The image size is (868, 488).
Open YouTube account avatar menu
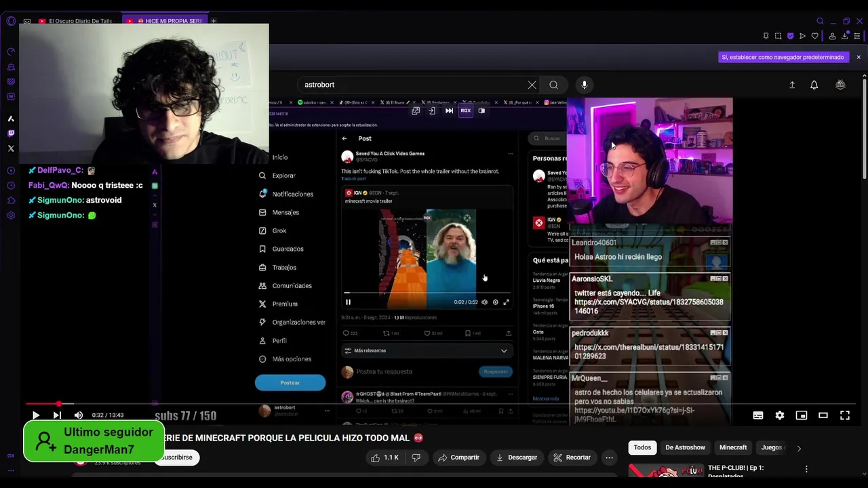pyautogui.click(x=840, y=85)
